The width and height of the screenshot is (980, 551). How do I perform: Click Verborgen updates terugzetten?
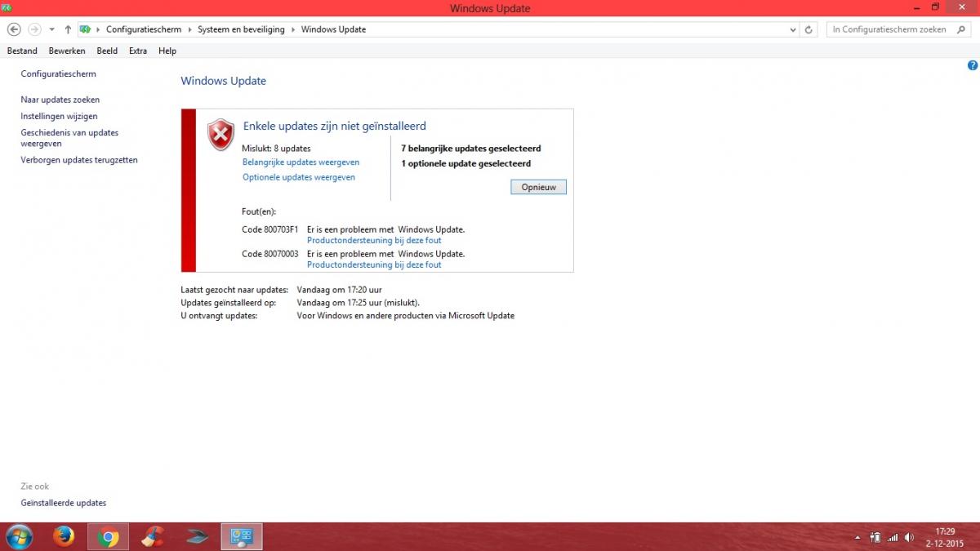tap(79, 160)
